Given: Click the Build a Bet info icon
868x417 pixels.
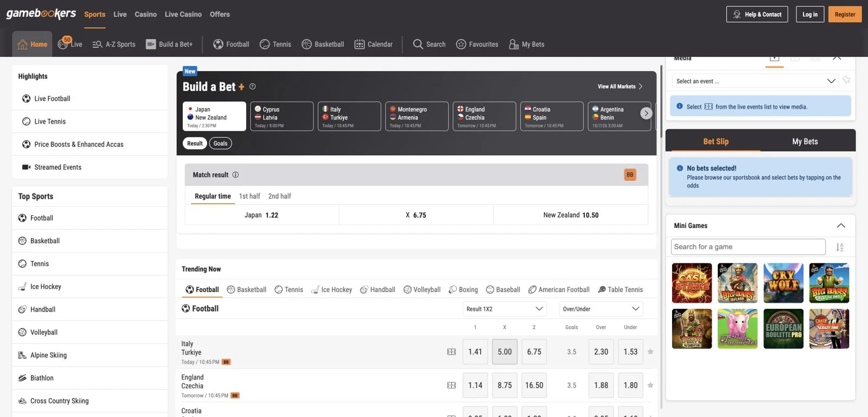Looking at the screenshot, I should tap(252, 86).
